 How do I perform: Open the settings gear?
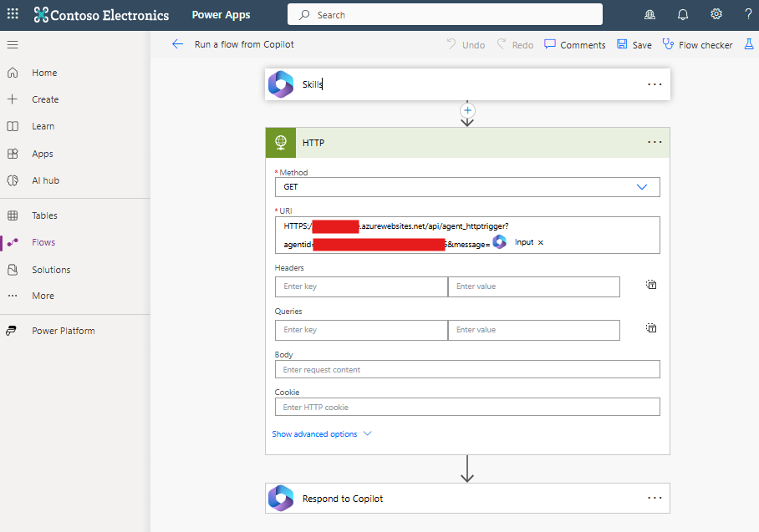pyautogui.click(x=716, y=14)
